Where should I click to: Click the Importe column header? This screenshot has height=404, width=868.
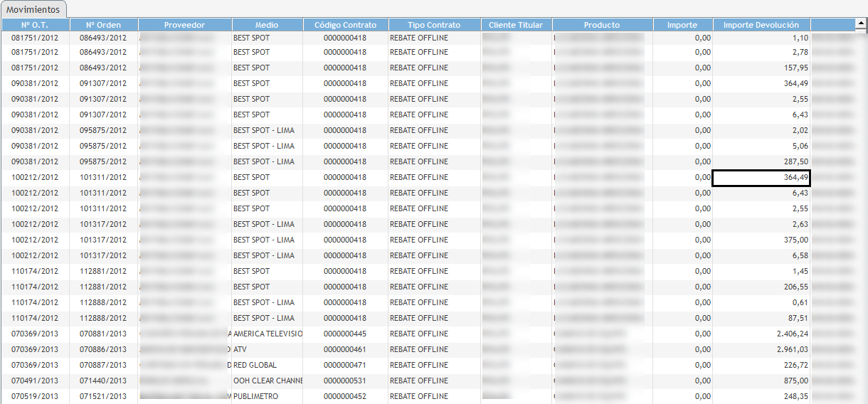pos(682,25)
